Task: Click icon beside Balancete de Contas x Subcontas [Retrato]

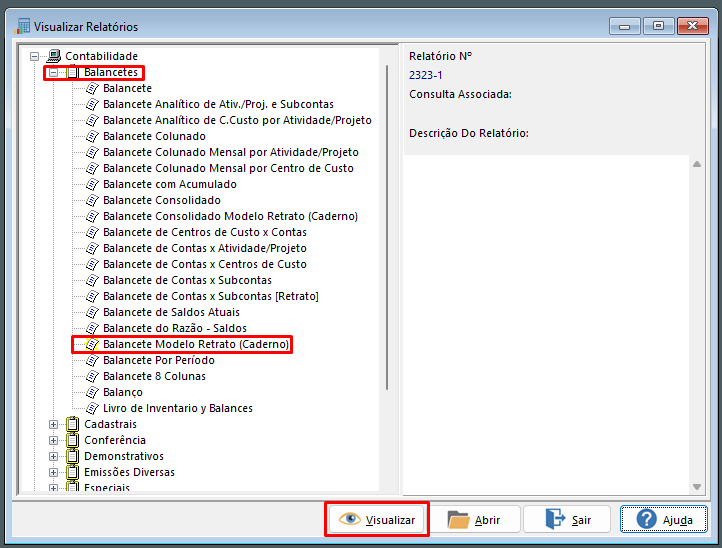Action: click(x=93, y=296)
